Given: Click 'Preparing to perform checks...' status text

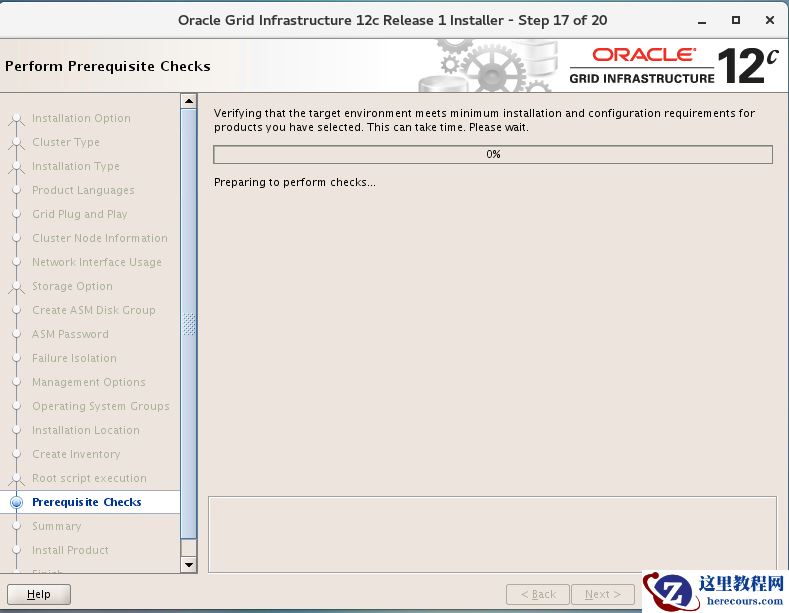Looking at the screenshot, I should [x=294, y=182].
